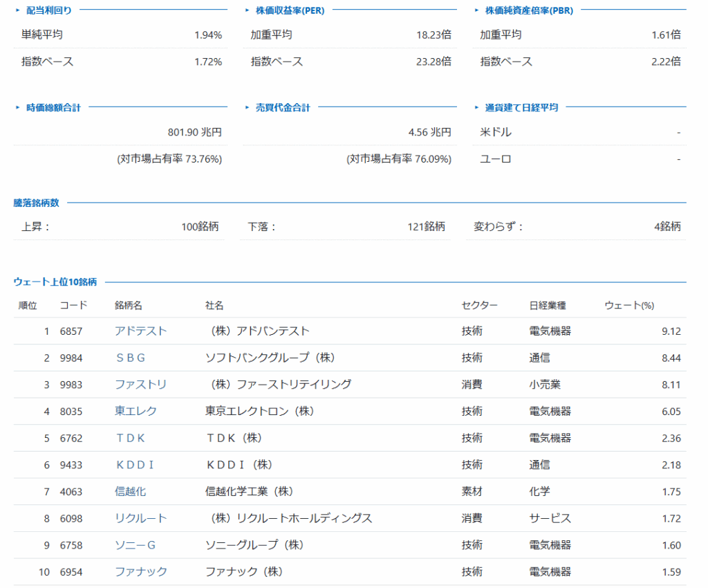Image resolution: width=708 pixels, height=588 pixels.
Task: Click the コード column header
Action: 73,305
